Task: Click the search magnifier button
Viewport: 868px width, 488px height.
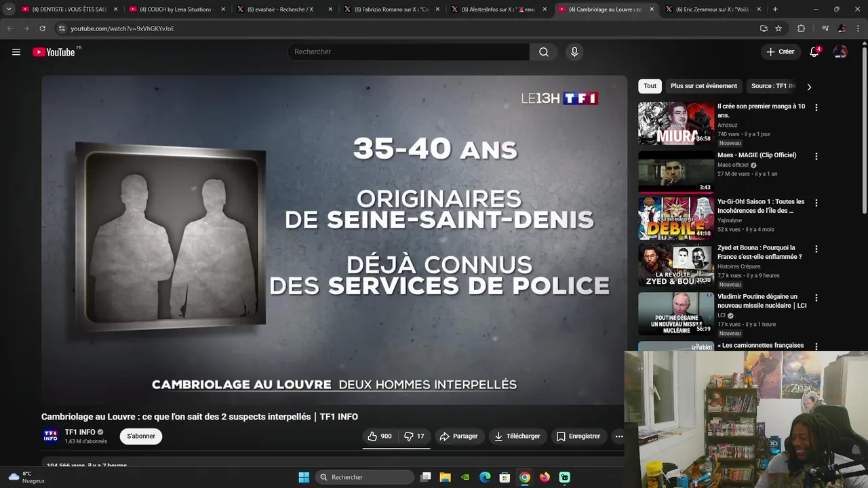Action: click(x=544, y=52)
